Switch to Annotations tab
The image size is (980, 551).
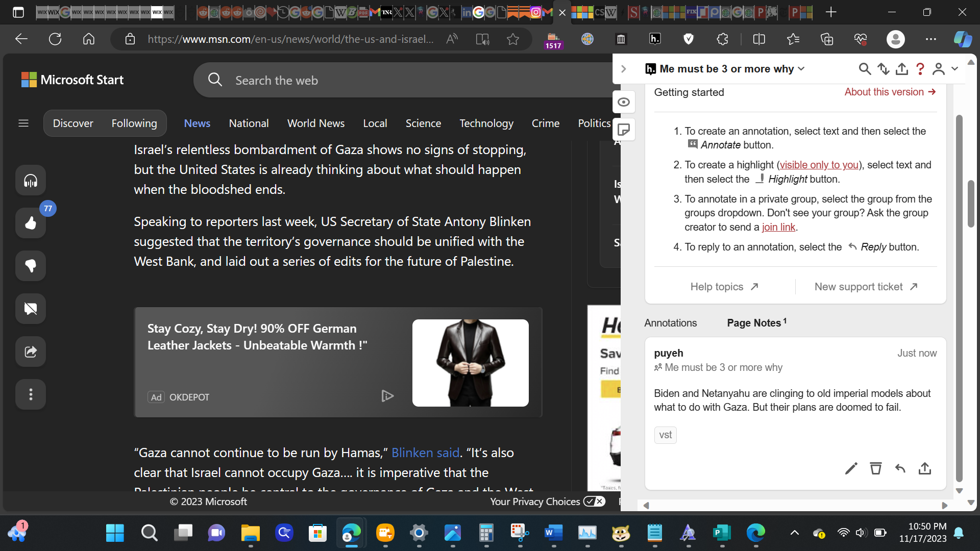click(670, 323)
